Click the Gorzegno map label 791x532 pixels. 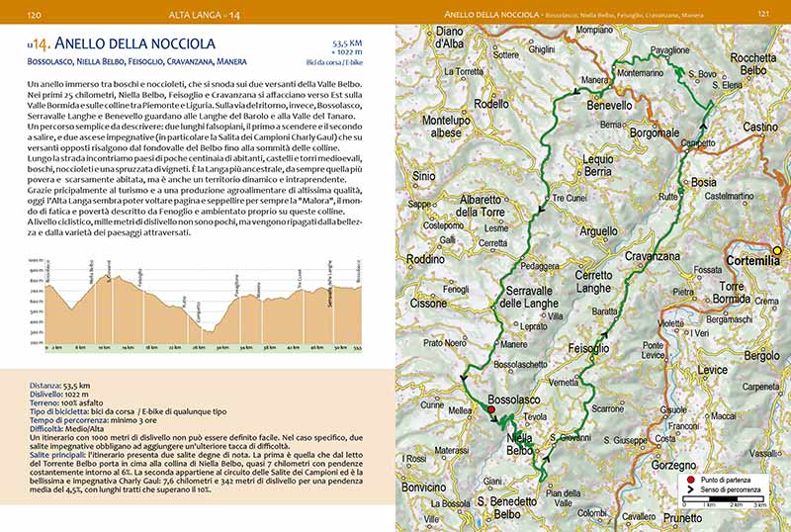coord(673,466)
